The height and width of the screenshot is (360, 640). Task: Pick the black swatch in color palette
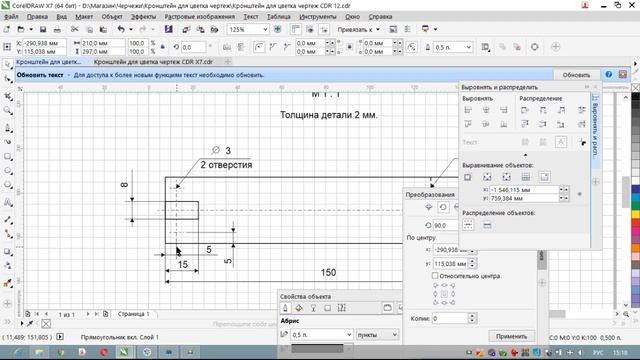[636, 97]
